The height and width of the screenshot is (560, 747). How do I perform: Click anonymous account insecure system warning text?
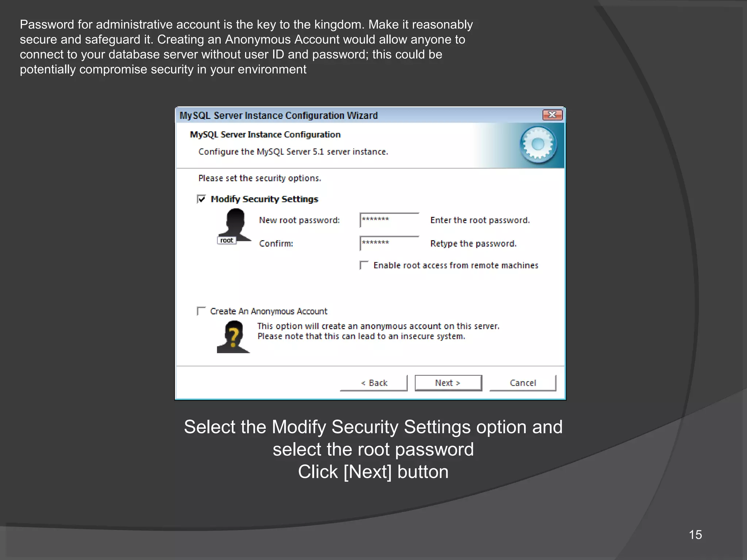click(x=378, y=331)
